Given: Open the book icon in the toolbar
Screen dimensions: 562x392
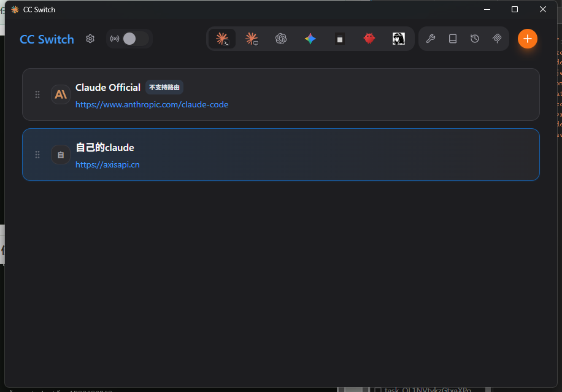Looking at the screenshot, I should coord(453,39).
